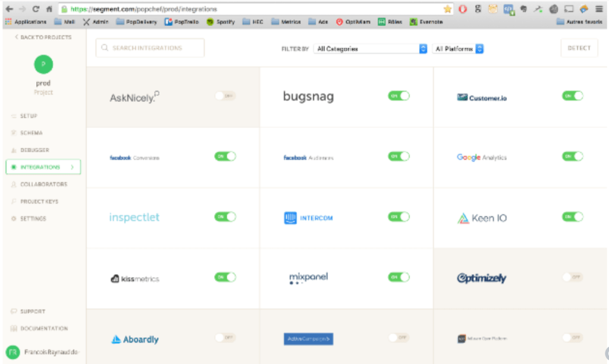Image resolution: width=609 pixels, height=364 pixels.
Task: Open the kissmetrics integration logo
Action: 135,278
